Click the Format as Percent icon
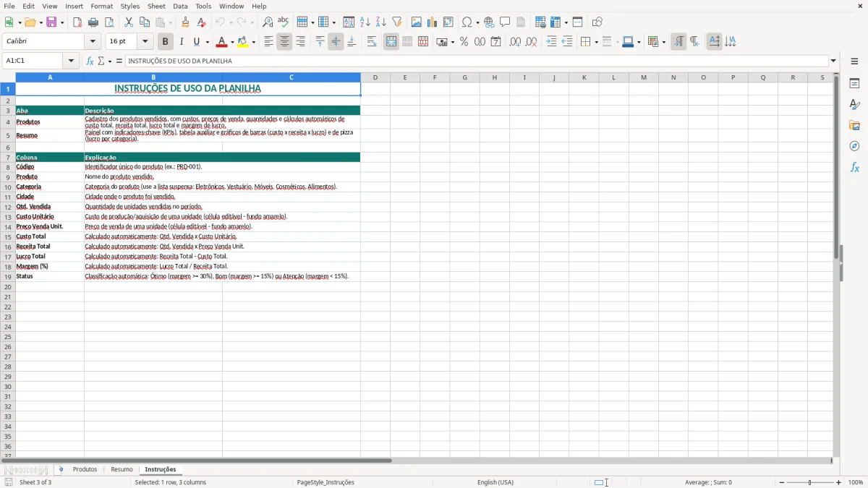The image size is (868, 488). click(x=464, y=42)
